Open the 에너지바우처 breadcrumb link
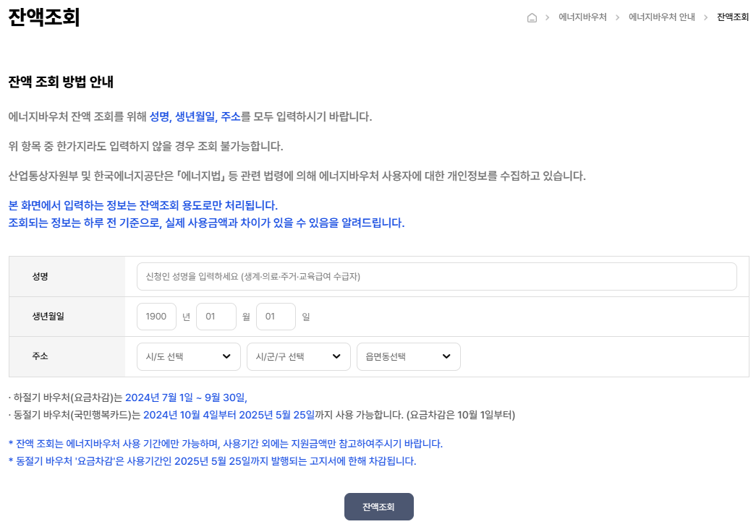This screenshot has height=532, width=756. pyautogui.click(x=584, y=17)
